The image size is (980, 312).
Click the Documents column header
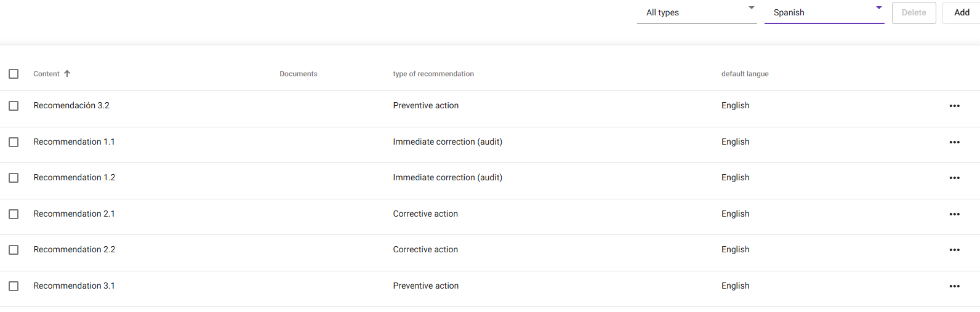click(x=299, y=74)
